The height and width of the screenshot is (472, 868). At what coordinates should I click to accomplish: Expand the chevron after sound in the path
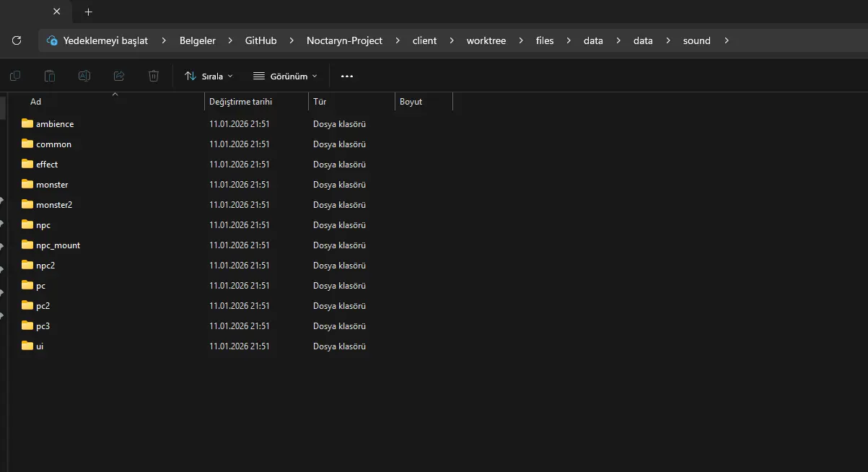pyautogui.click(x=727, y=40)
